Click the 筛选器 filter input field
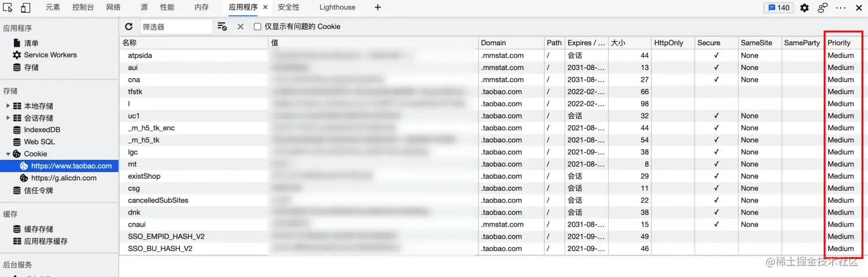This screenshot has width=868, height=277. 176,27
